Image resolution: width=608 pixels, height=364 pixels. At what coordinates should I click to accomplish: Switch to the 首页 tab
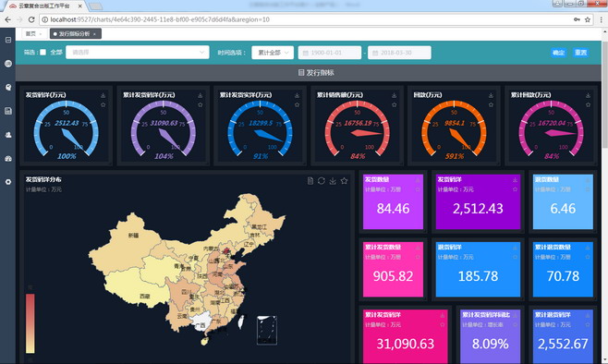(x=34, y=34)
